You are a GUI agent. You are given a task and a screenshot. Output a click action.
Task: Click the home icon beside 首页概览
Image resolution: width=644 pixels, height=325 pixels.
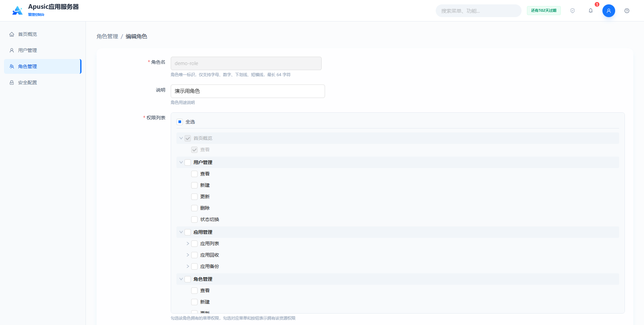[x=12, y=34]
